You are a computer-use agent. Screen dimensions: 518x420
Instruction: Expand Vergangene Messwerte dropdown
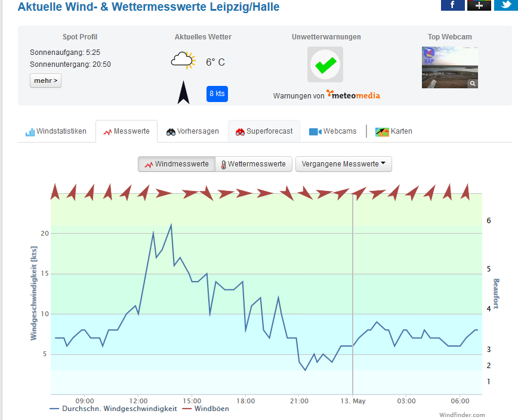pyautogui.click(x=344, y=164)
